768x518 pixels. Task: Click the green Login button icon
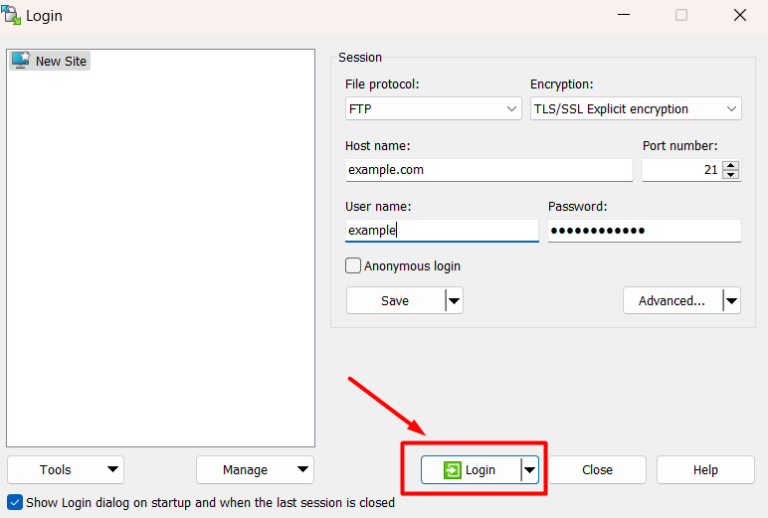(x=452, y=470)
